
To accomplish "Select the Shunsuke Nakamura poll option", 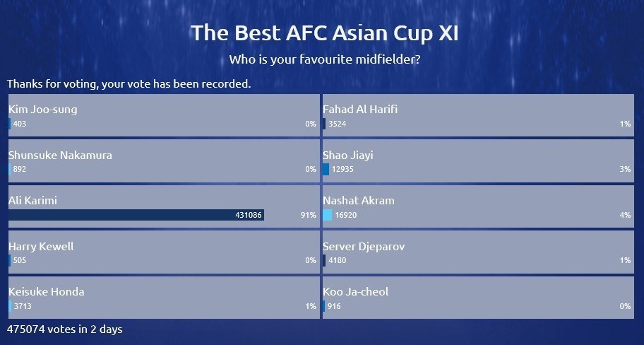I will 60,155.
